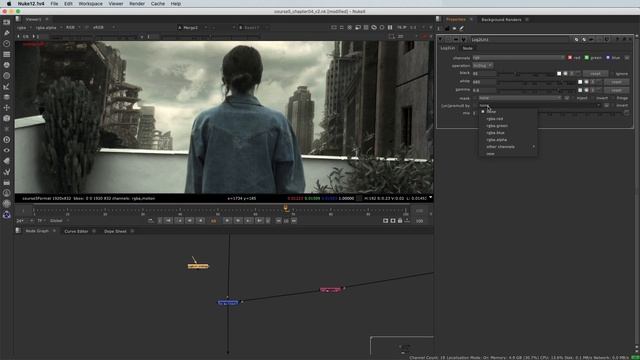This screenshot has width=640, height=360.
Task: Open the Global frame range dropdown
Action: click(x=60, y=221)
